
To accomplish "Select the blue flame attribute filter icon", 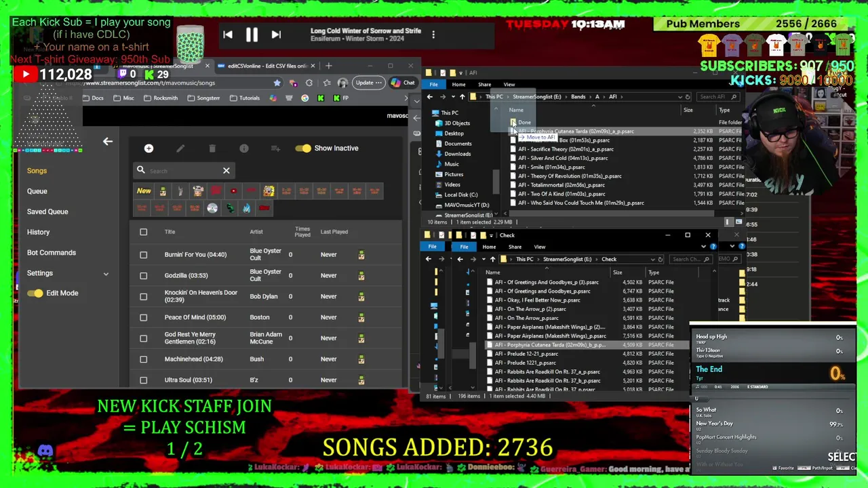I will tap(246, 208).
